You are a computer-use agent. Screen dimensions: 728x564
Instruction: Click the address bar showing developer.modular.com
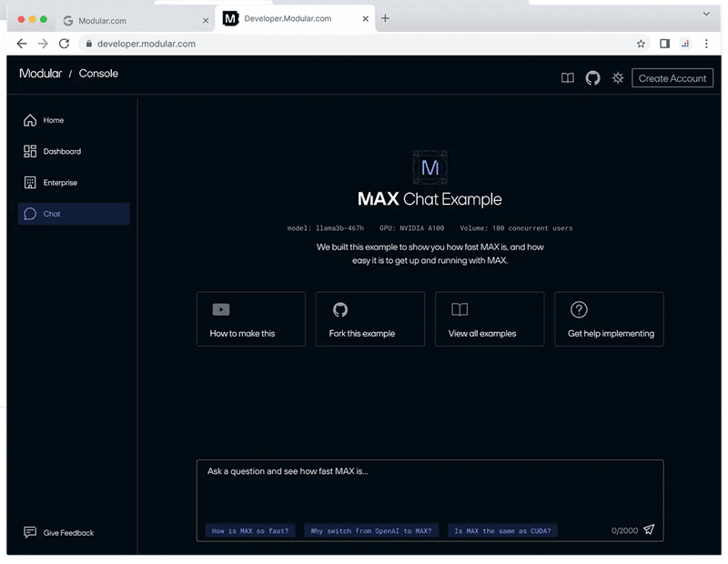(365, 44)
